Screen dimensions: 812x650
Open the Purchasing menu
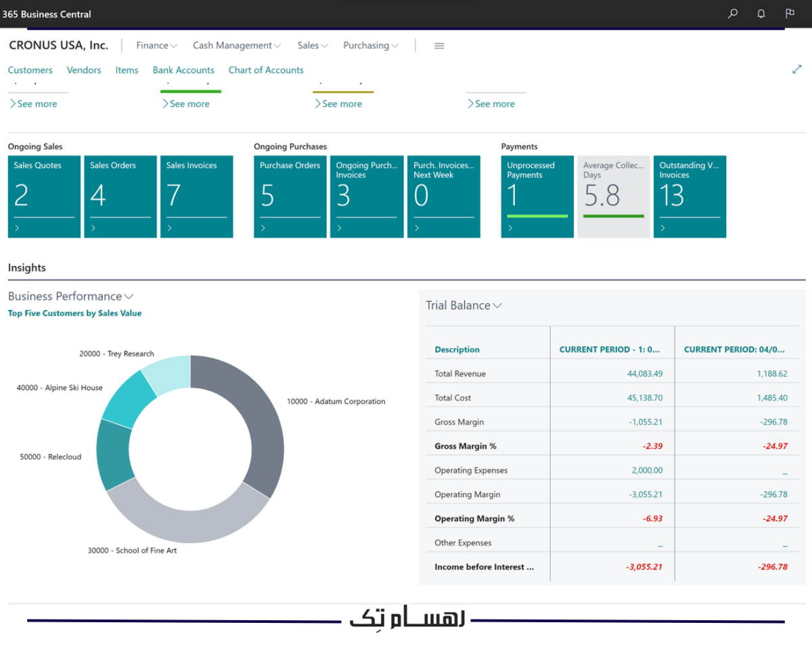tap(370, 45)
